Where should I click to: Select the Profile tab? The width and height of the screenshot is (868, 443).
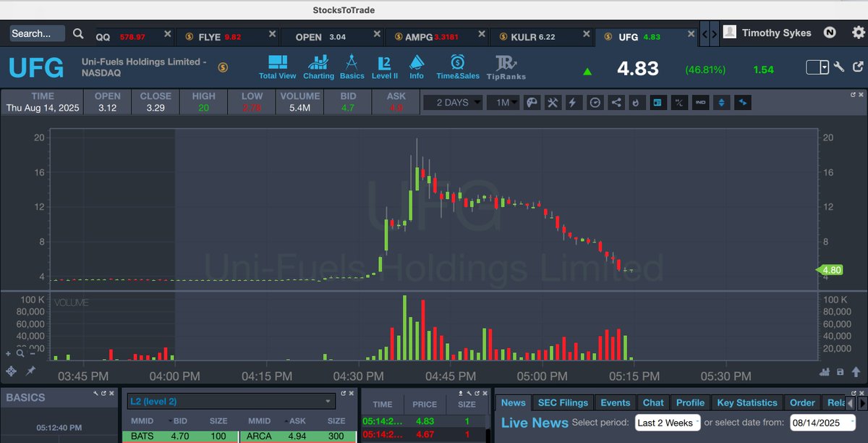click(690, 402)
